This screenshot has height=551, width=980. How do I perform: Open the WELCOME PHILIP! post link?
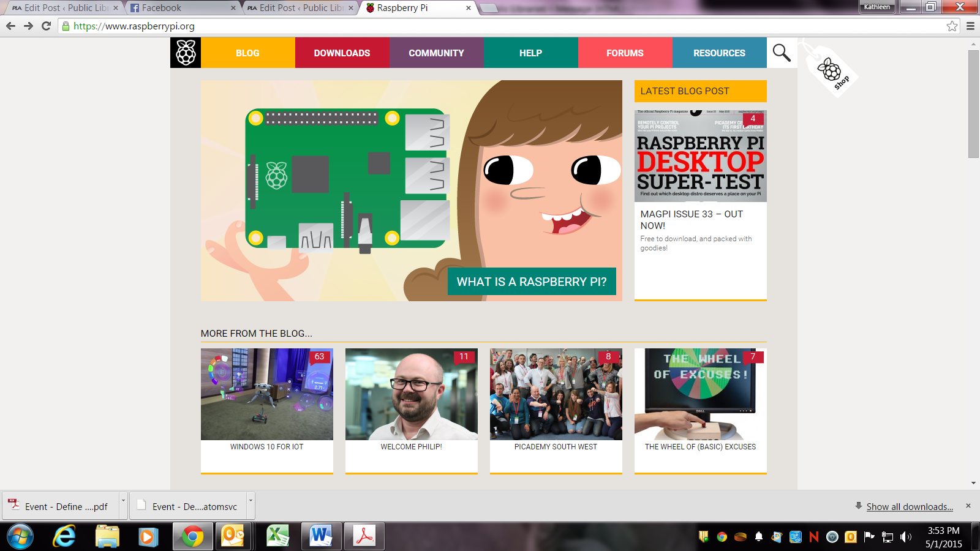[412, 447]
